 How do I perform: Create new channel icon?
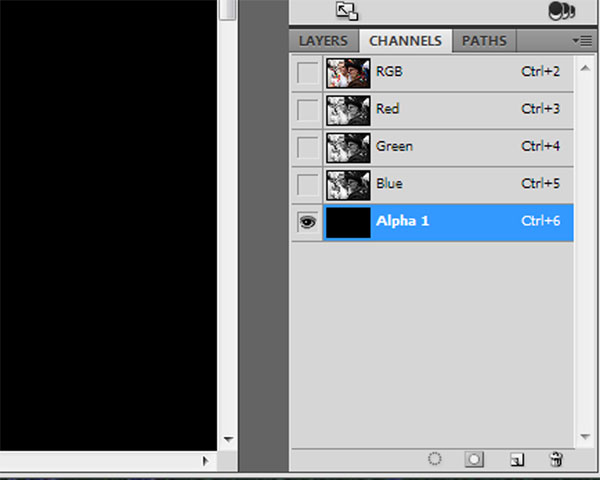[517, 459]
